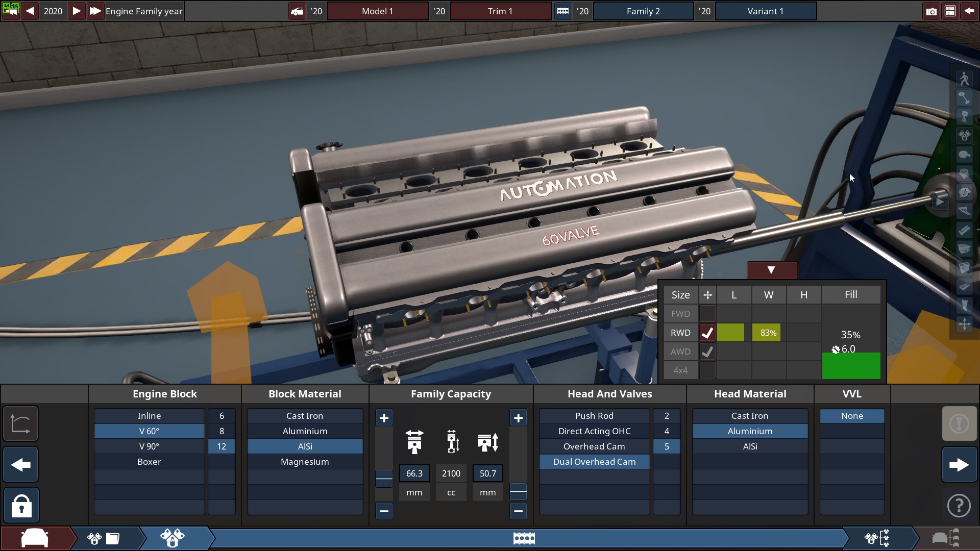The width and height of the screenshot is (980, 551).
Task: Decrease bore with left minus button
Action: pyautogui.click(x=384, y=511)
